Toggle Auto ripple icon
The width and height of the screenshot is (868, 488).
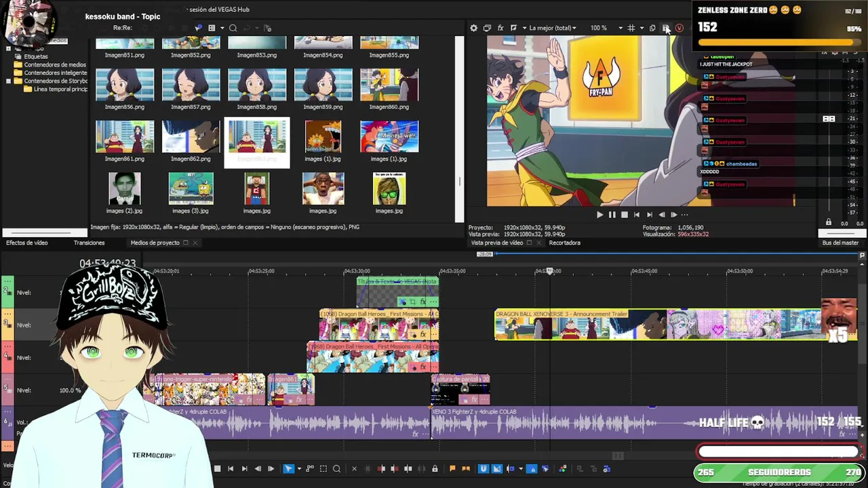pos(511,468)
